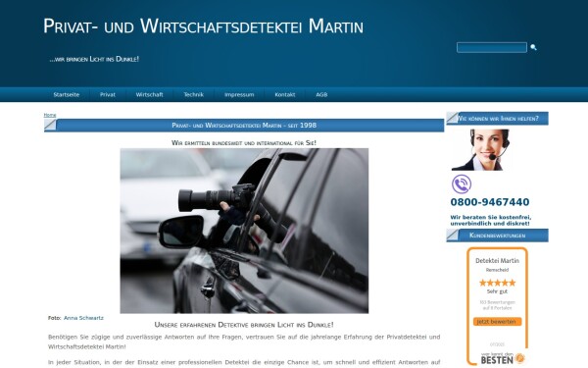Click the Detektei Martin rating widget title
This screenshot has width=588, height=368.
click(497, 261)
